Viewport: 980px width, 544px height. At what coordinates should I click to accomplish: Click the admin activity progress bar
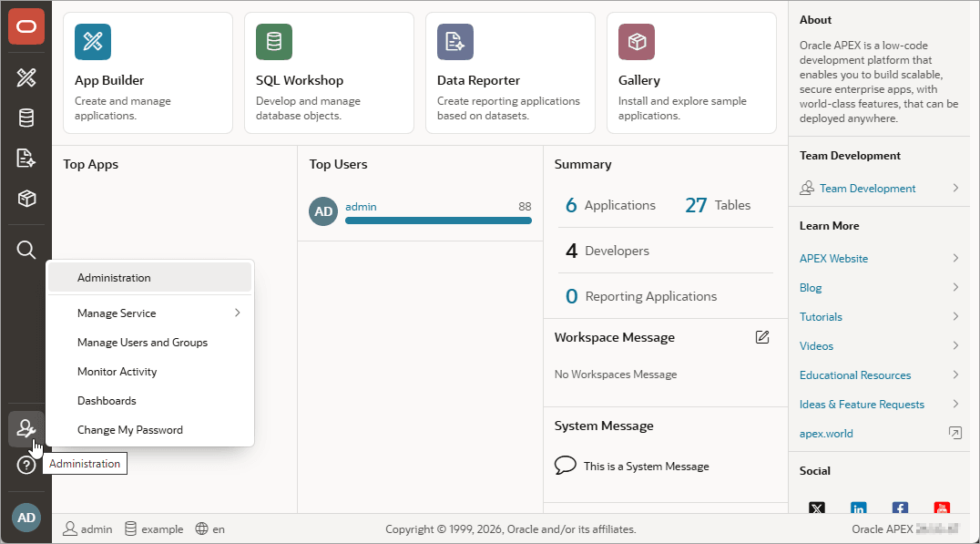click(438, 221)
